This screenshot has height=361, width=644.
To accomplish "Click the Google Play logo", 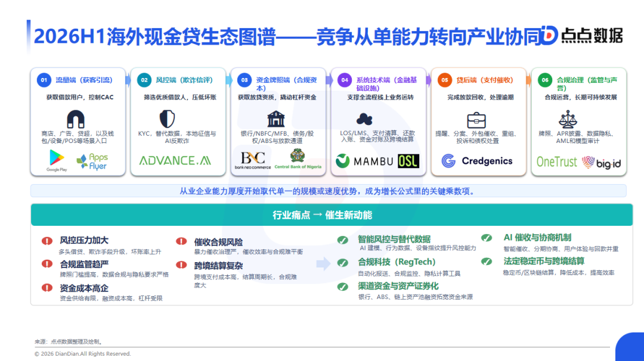I will click(x=57, y=160).
